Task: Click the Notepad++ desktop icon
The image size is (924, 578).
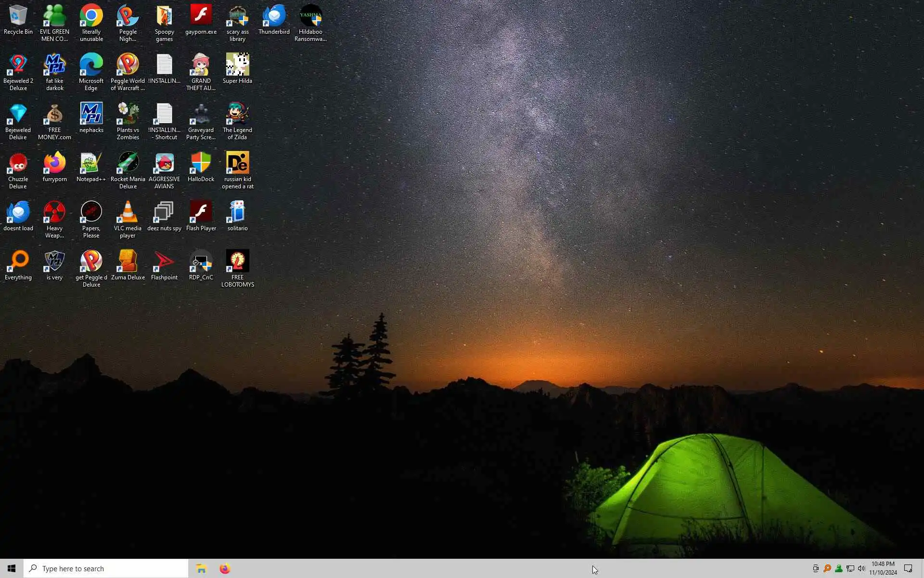Action: (x=91, y=163)
